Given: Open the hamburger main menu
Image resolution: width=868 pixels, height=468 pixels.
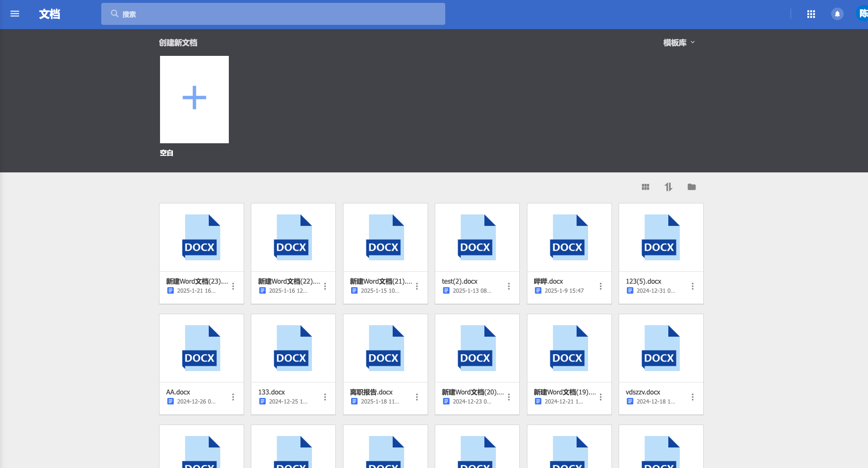Looking at the screenshot, I should point(15,14).
